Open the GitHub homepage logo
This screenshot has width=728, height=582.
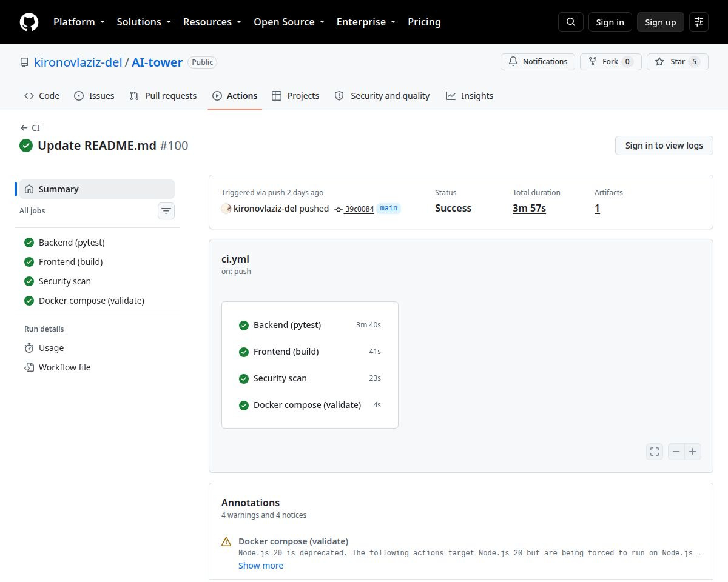pyautogui.click(x=29, y=22)
